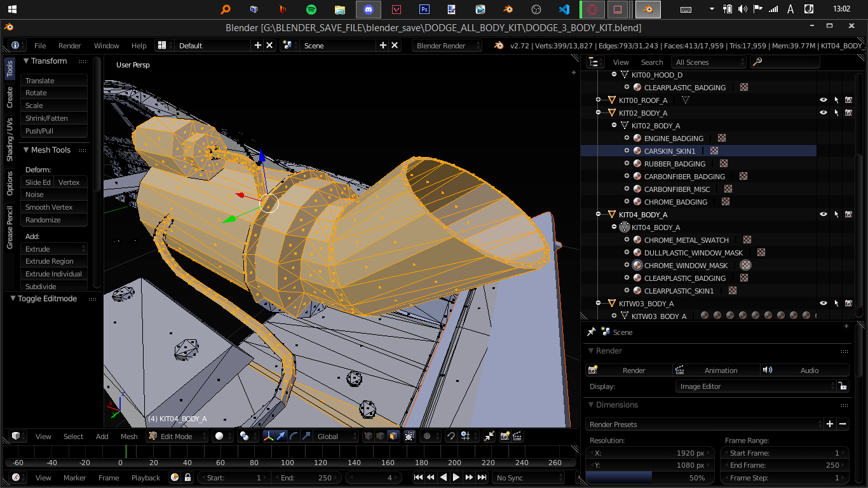This screenshot has height=488, width=868.
Task: Click the Translate button
Action: click(x=54, y=80)
